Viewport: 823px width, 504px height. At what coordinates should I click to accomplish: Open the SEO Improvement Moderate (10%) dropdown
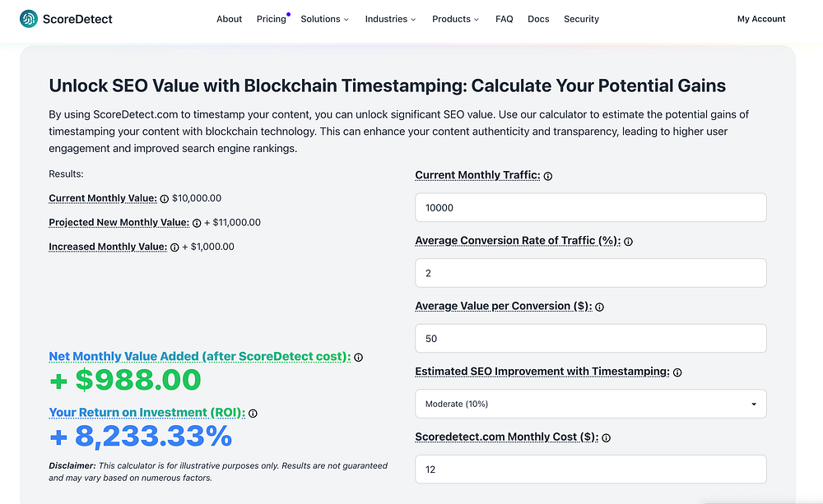(591, 404)
